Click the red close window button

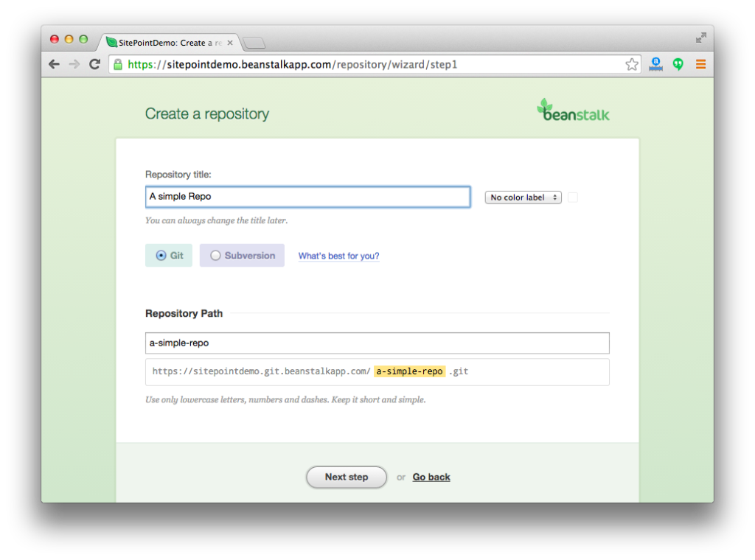pyautogui.click(x=55, y=39)
